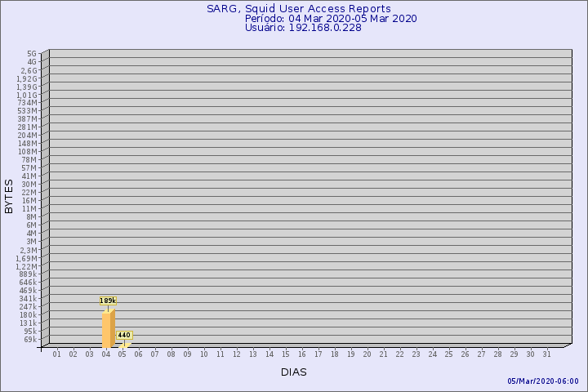Click the 8M y-axis tick label

pyautogui.click(x=32, y=217)
